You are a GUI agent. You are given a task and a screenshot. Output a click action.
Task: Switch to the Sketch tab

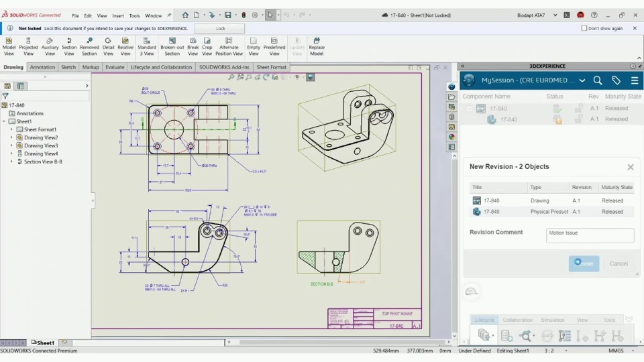pos(68,67)
